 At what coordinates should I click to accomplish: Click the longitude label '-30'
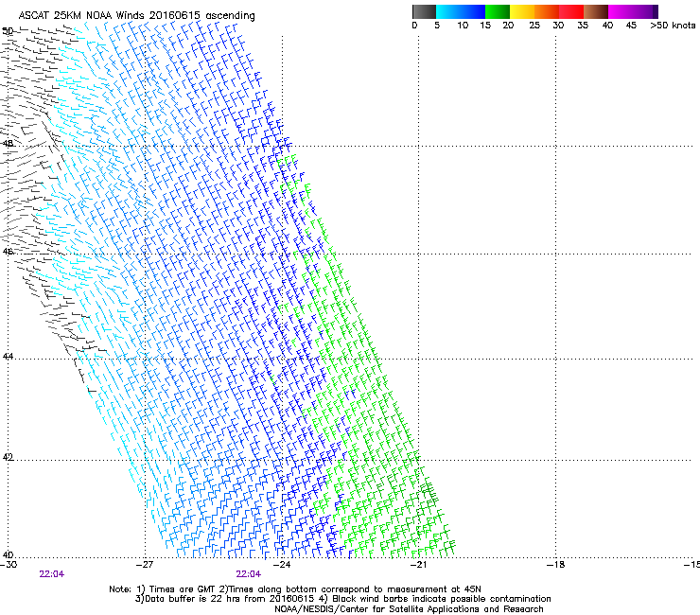click(9, 565)
